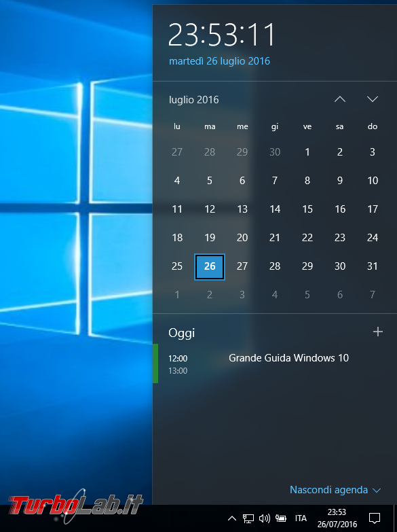Select date 25 in calendar
Image resolution: width=397 pixels, height=532 pixels.
pyautogui.click(x=177, y=266)
